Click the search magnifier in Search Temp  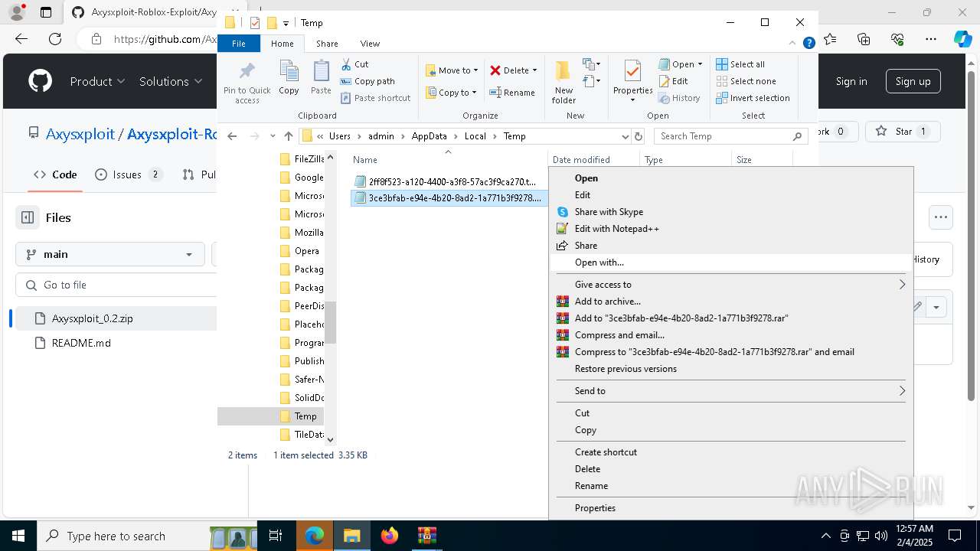[x=797, y=136]
